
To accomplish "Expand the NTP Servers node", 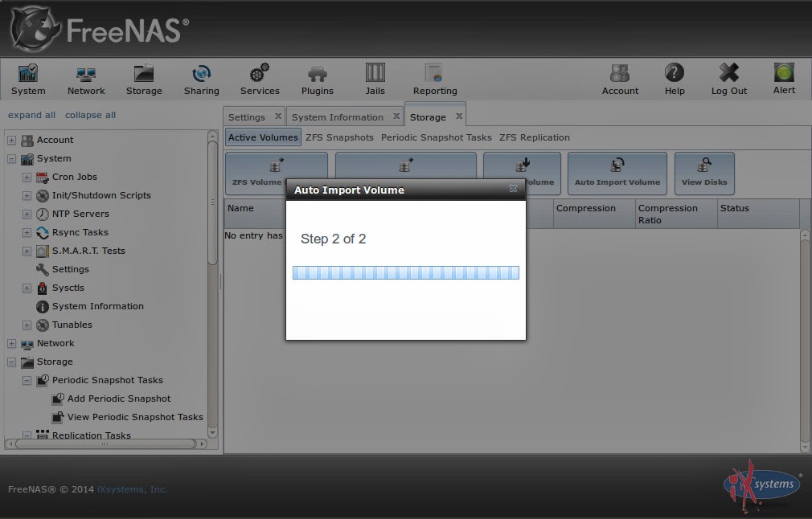I will (27, 215).
